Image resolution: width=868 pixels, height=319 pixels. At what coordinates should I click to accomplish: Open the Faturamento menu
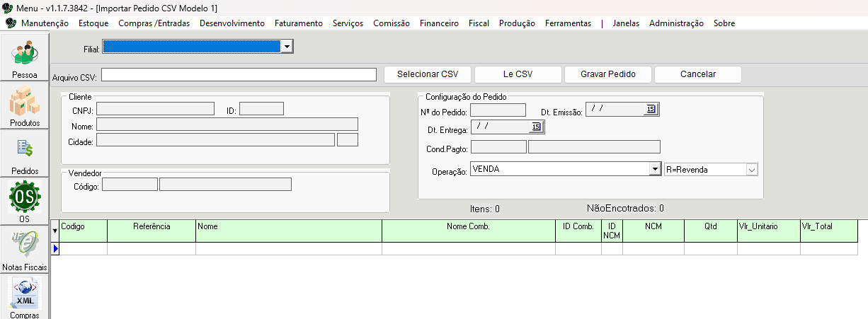(x=299, y=23)
